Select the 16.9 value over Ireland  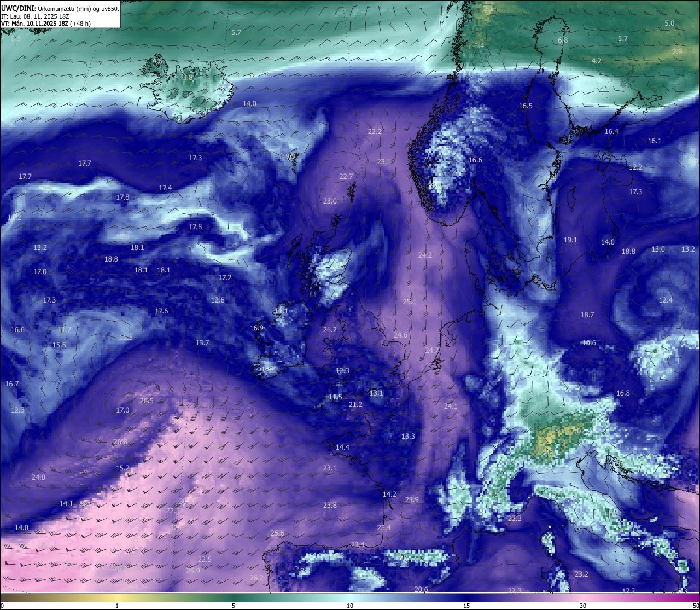(x=256, y=328)
